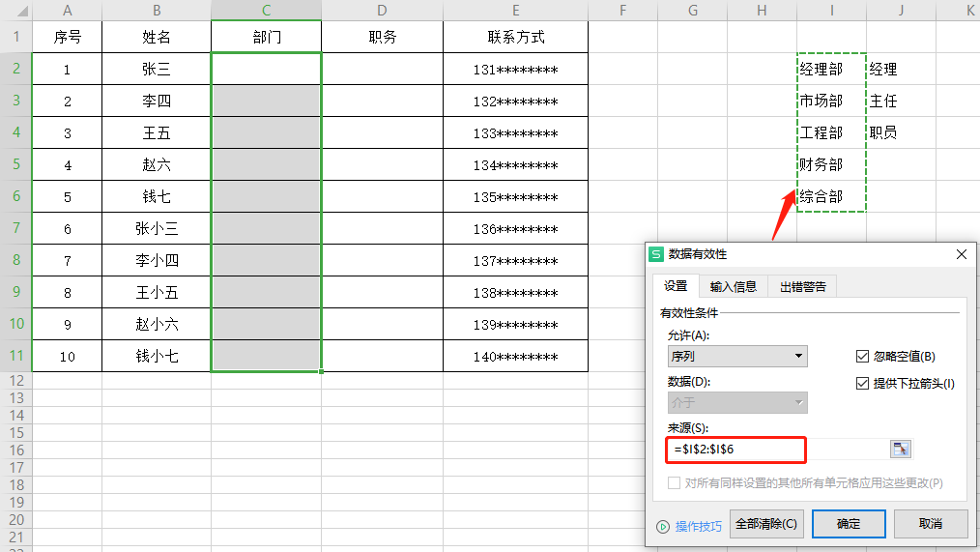Click the 序号 header cell
Image resolution: width=980 pixels, height=552 pixels.
(x=67, y=37)
